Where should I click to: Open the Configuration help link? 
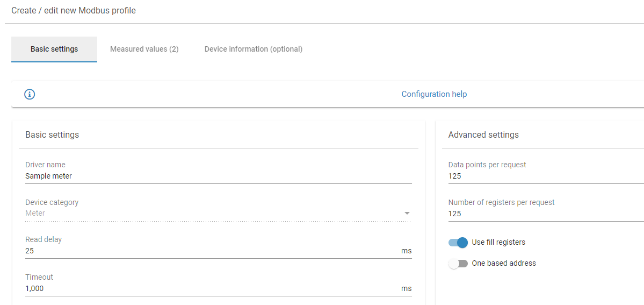(x=434, y=94)
